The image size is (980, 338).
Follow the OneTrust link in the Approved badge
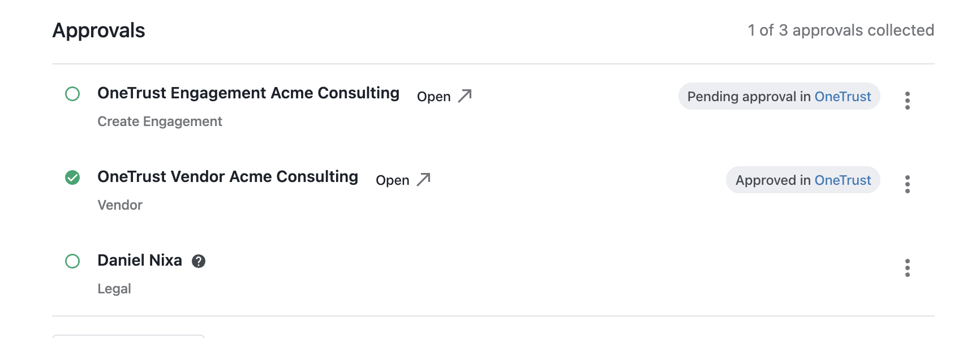(843, 180)
